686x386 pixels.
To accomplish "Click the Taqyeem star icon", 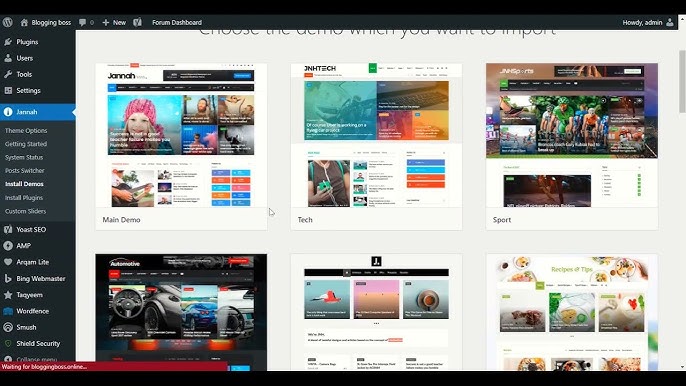I will [8, 295].
